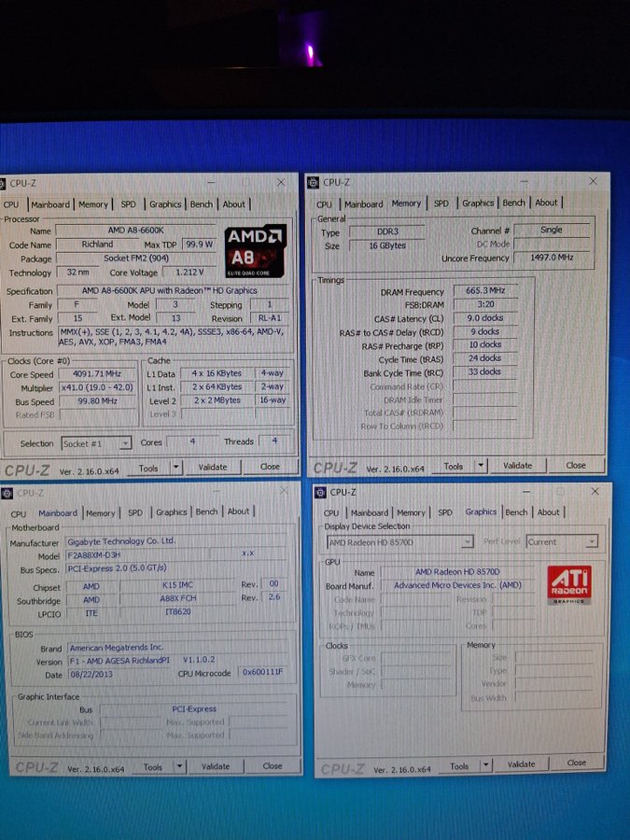630x840 pixels.
Task: Select About tab in Graphics window
Action: tap(549, 512)
